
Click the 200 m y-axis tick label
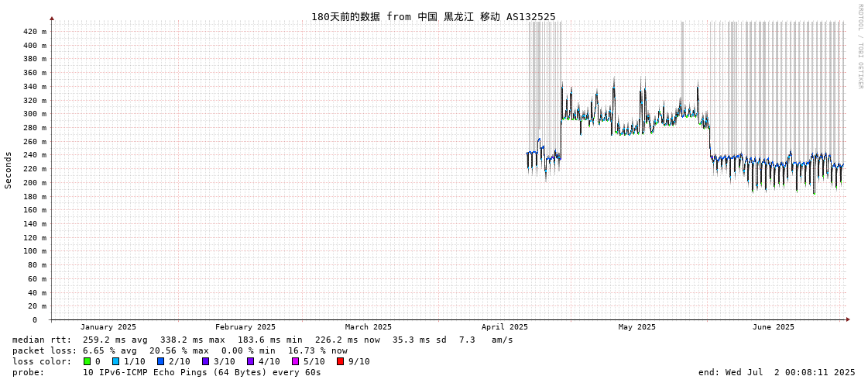pos(36,182)
